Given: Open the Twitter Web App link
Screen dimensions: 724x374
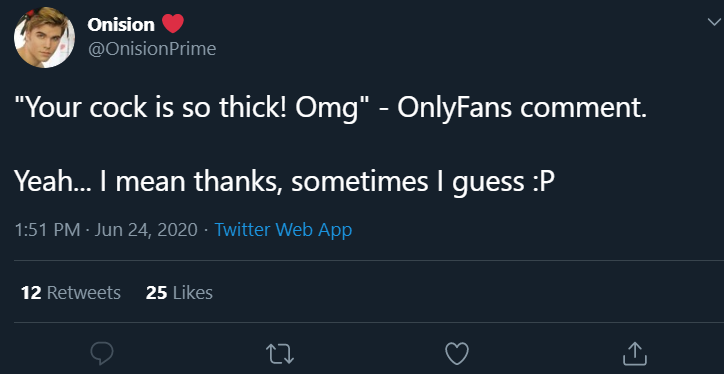Looking at the screenshot, I should pyautogui.click(x=284, y=229).
